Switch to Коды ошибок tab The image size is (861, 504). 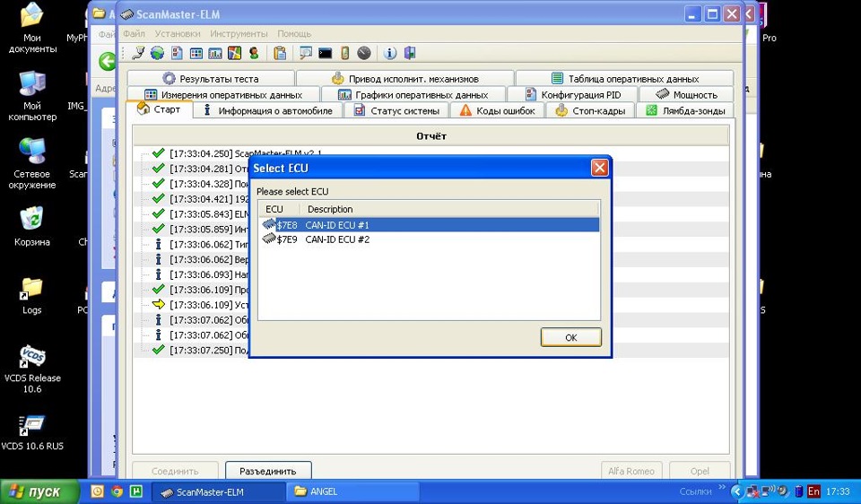497,110
